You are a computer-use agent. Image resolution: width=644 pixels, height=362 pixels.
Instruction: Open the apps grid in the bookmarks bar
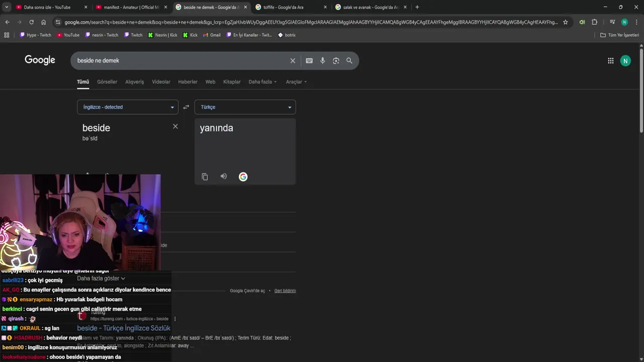(7, 35)
